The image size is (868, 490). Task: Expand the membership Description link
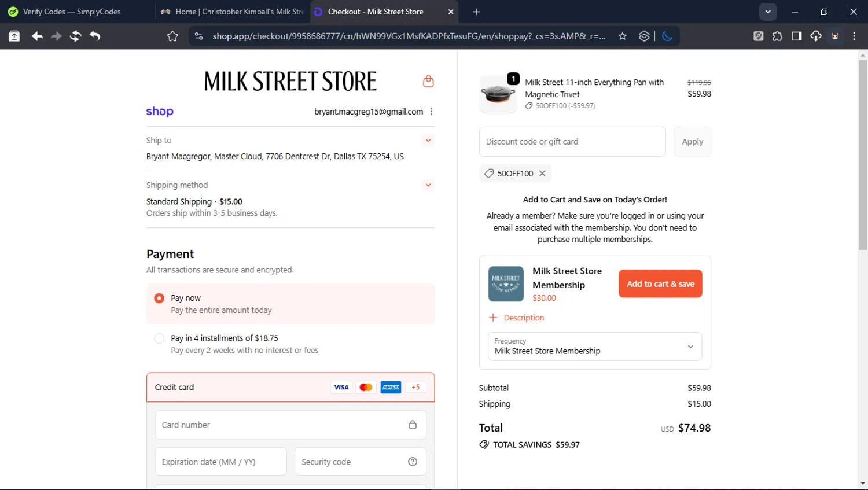517,318
